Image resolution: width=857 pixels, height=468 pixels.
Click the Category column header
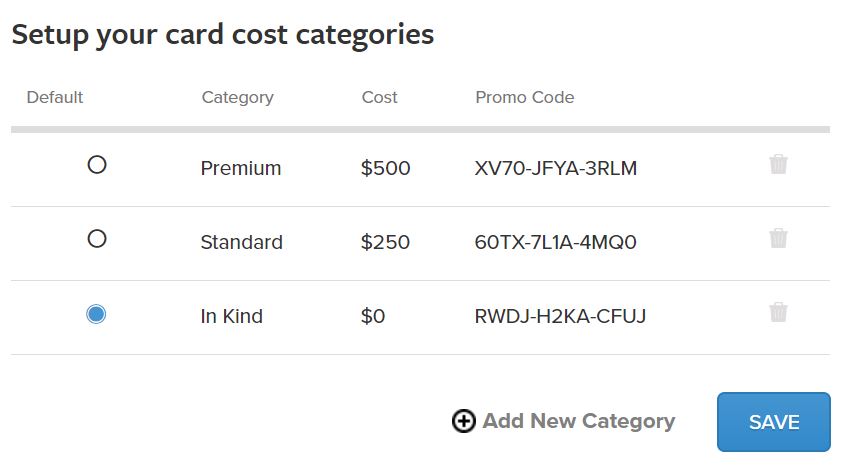point(238,97)
